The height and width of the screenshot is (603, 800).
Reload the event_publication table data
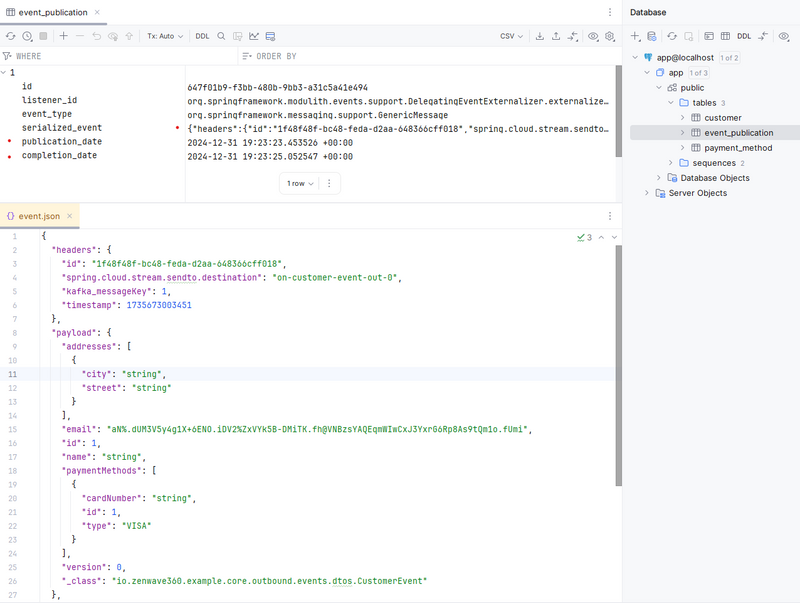11,36
